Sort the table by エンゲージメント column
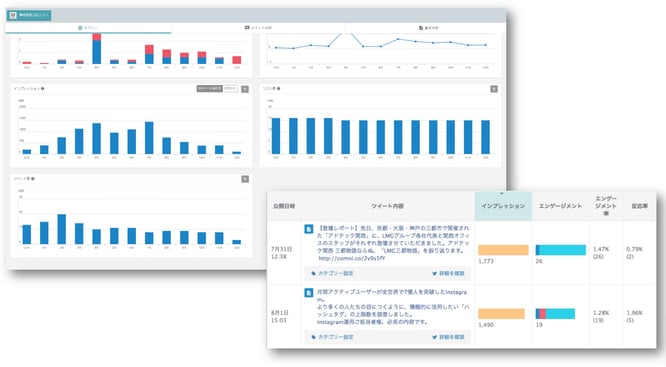 tap(560, 206)
